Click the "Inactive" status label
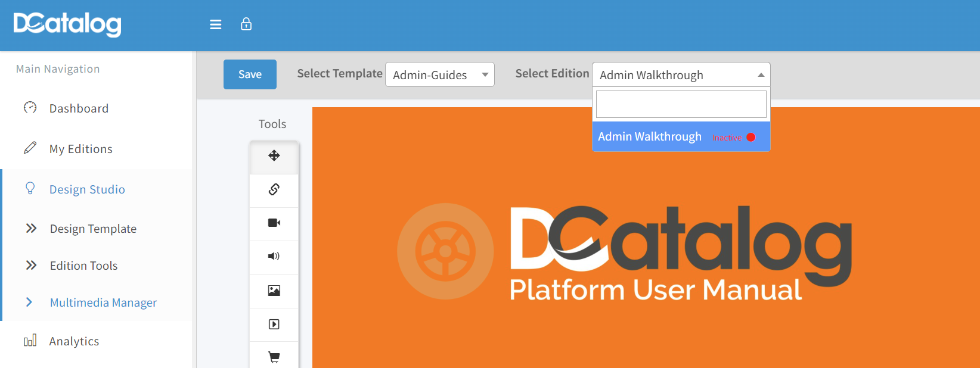The width and height of the screenshot is (980, 368). click(x=727, y=138)
